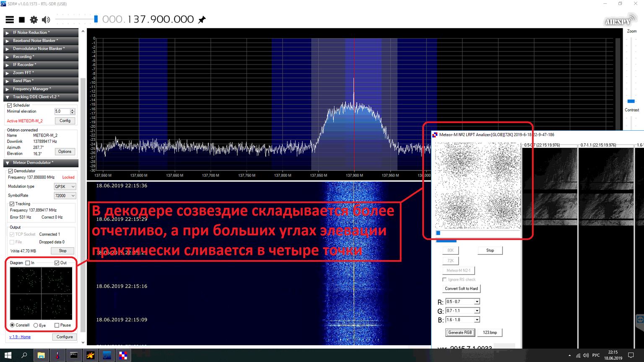The width and height of the screenshot is (644, 362).
Task: Click the constellation diagram in Meteor Demodulator
Action: (41, 294)
